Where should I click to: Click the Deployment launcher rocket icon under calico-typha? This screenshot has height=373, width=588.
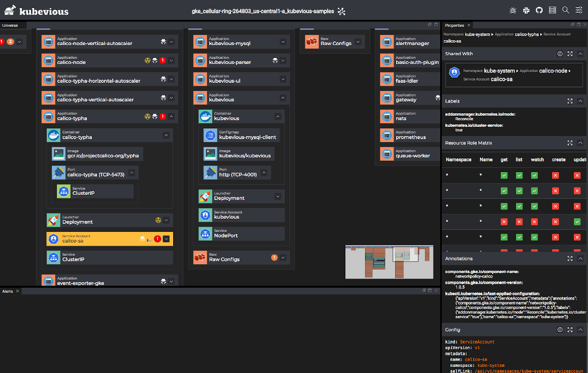tap(53, 220)
